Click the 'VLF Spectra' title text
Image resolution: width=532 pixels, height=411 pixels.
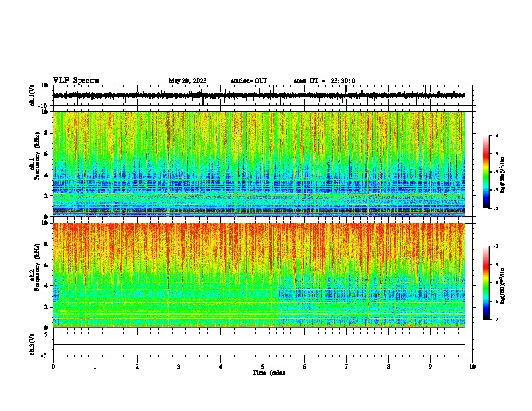tap(76, 81)
